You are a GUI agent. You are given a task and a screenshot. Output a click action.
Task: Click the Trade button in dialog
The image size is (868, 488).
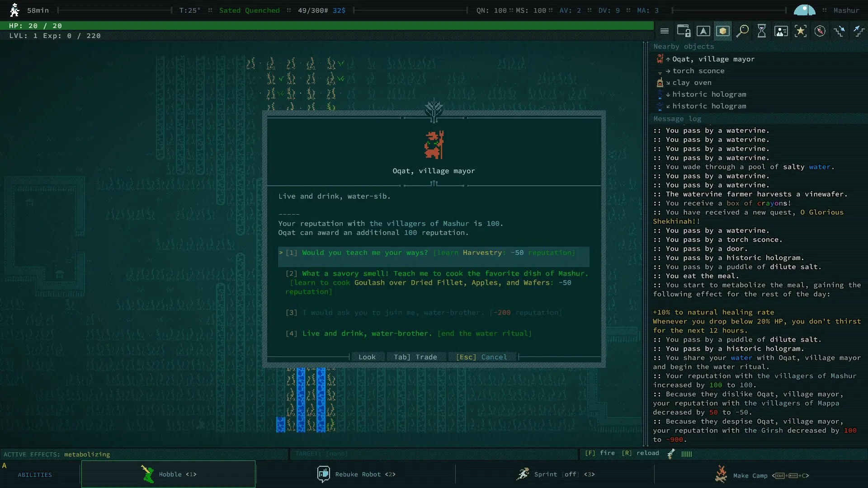[x=415, y=357]
